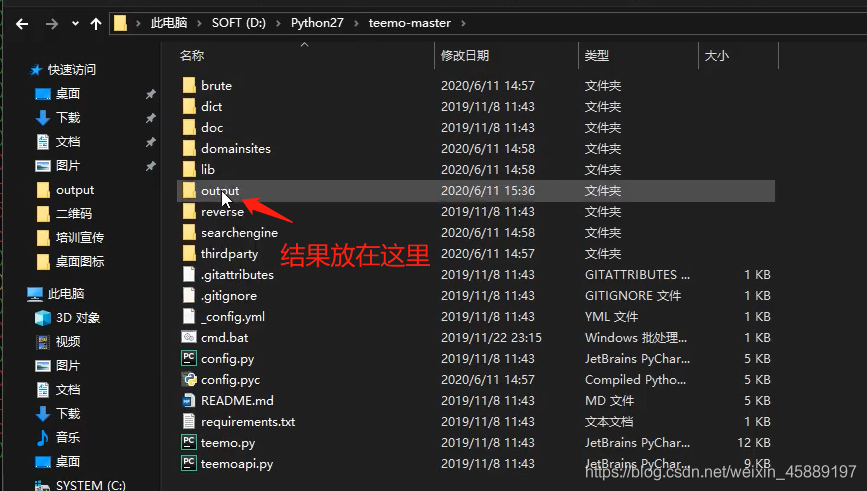The height and width of the screenshot is (491, 867).
Task: Open SYSTEM (C:) drive in the navigation pane
Action: 90,485
